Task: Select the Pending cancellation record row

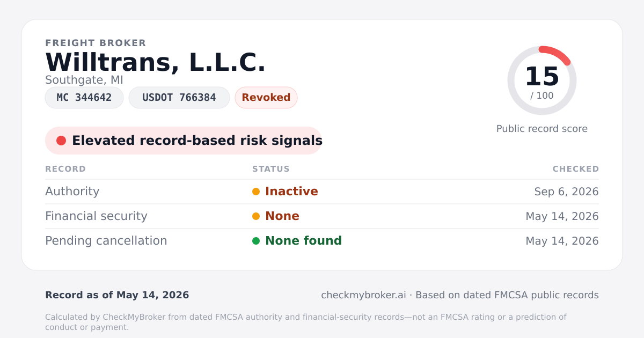Action: [x=322, y=241]
